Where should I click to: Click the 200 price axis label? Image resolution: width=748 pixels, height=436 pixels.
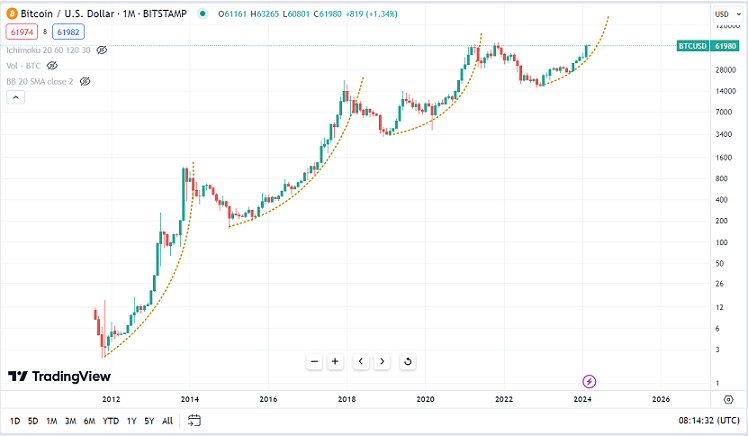721,220
